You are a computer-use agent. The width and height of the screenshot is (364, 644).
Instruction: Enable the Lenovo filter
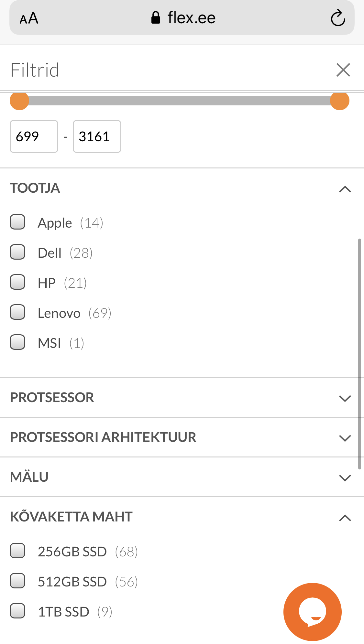coord(17,312)
